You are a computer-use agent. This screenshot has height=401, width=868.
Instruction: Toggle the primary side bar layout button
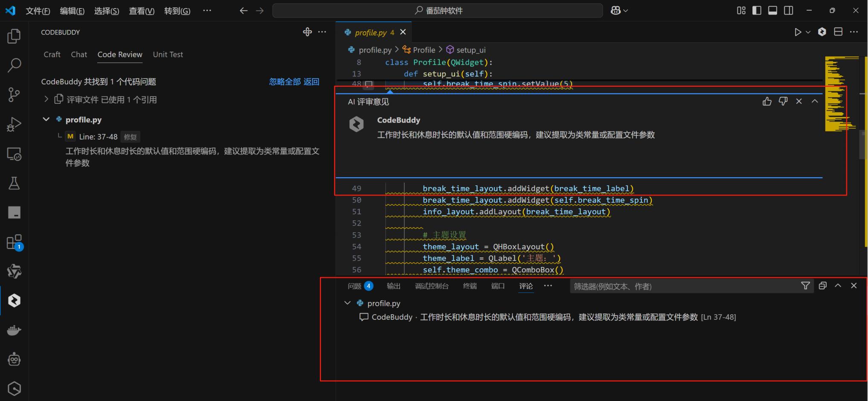click(x=757, y=10)
